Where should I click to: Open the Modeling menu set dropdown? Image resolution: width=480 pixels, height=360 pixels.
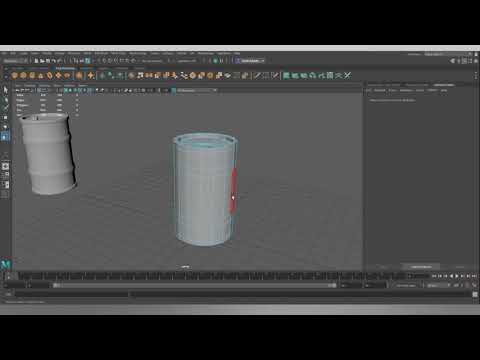point(15,61)
